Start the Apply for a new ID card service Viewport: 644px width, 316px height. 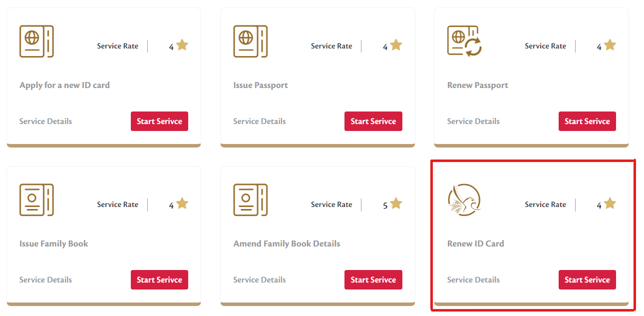[x=159, y=121]
